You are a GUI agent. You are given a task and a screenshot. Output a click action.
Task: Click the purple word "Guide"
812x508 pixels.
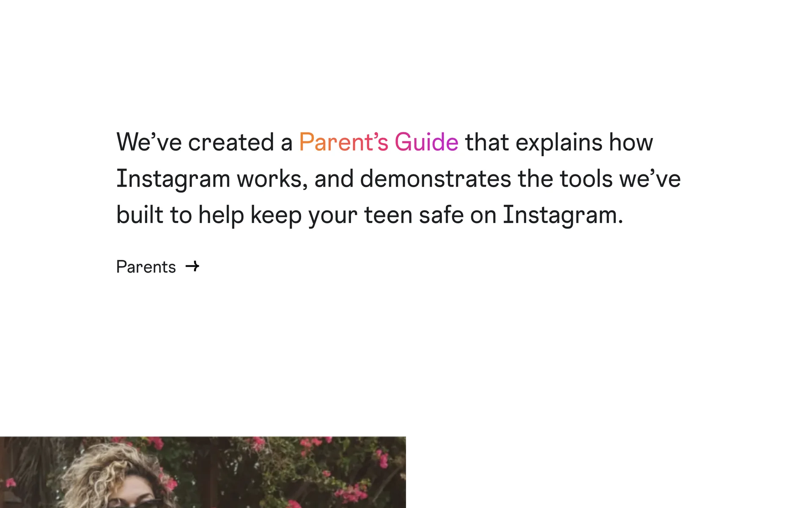[426, 142]
